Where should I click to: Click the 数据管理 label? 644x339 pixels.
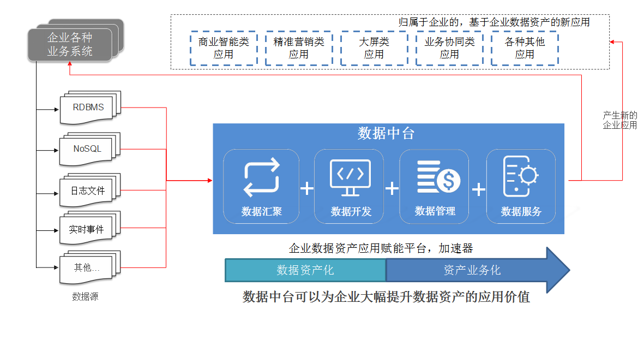pos(435,211)
